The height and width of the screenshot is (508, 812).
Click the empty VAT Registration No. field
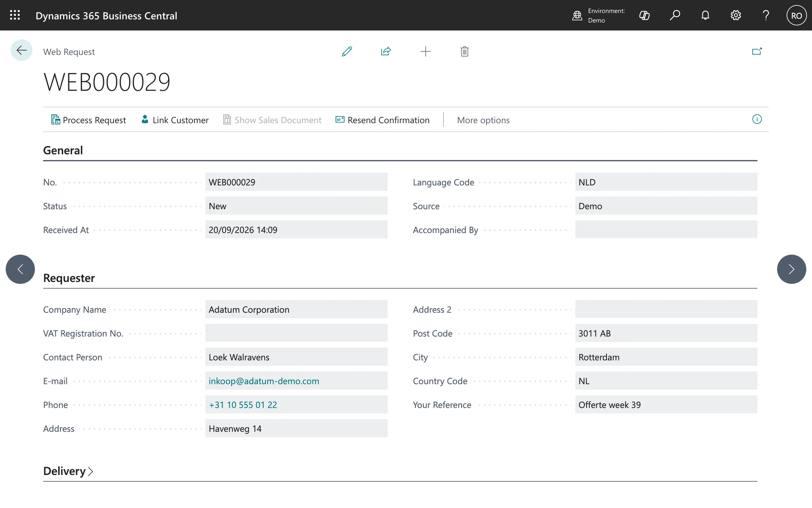point(296,333)
